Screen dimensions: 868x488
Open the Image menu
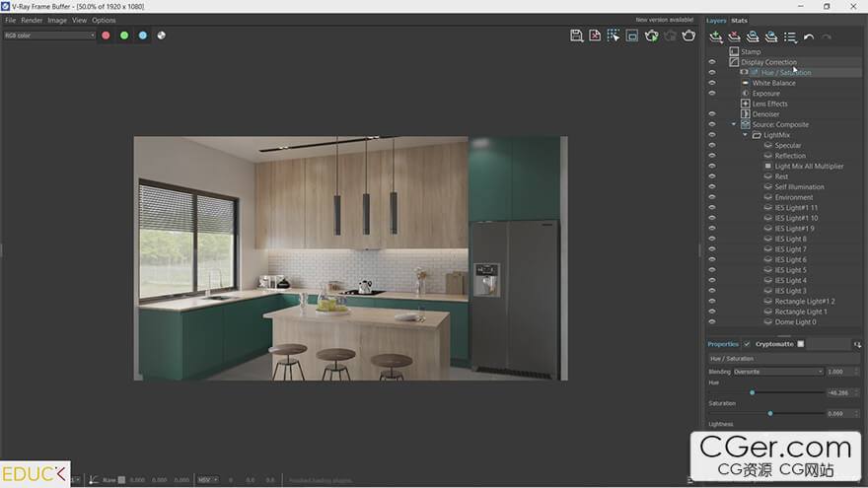coord(57,20)
